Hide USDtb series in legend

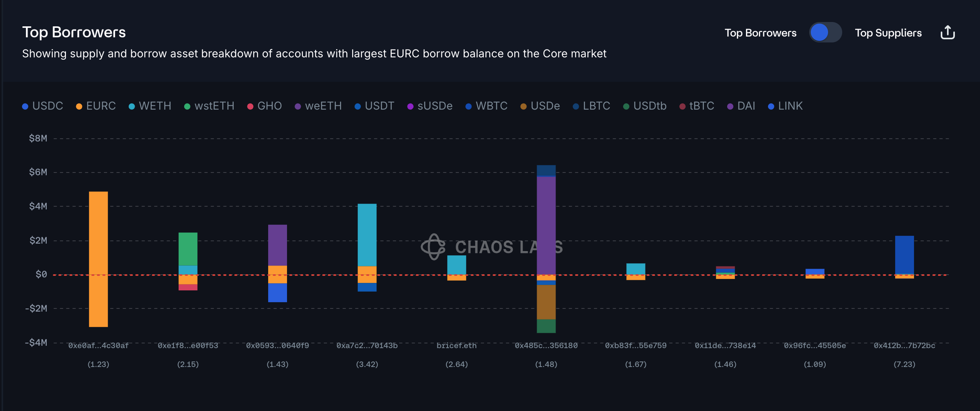[x=645, y=106]
